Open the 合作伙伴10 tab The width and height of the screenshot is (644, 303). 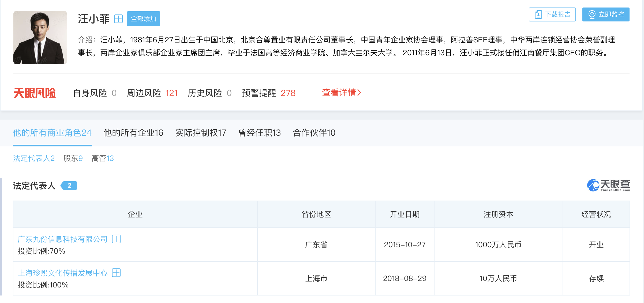314,133
